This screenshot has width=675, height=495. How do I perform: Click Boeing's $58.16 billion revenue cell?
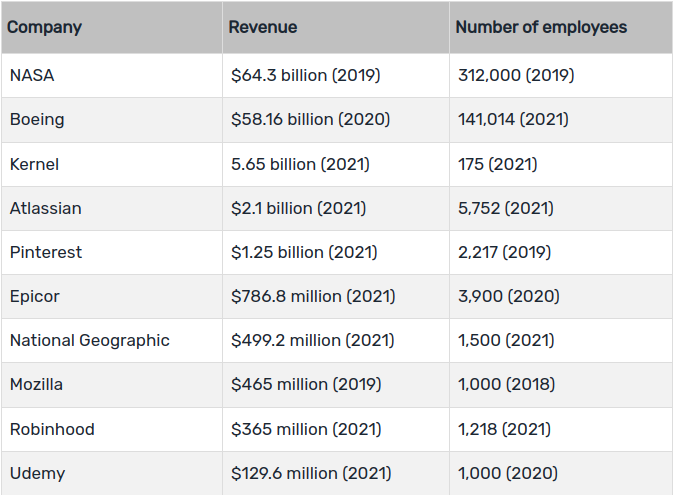(310, 119)
